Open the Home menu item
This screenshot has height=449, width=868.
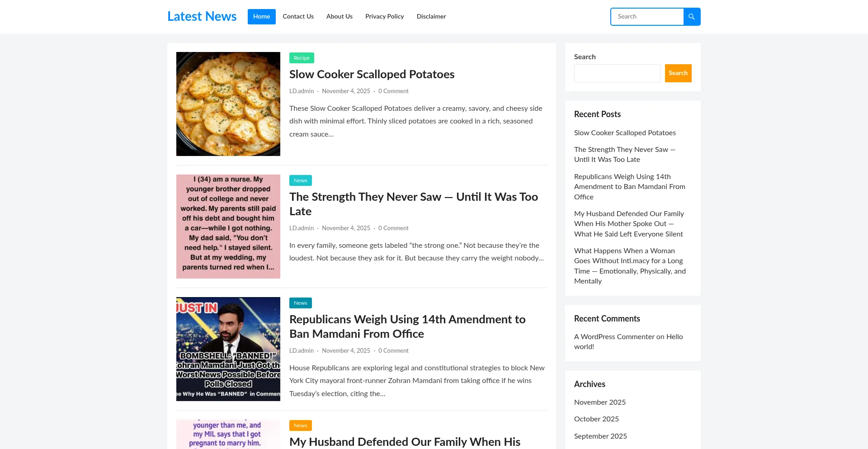tap(261, 17)
